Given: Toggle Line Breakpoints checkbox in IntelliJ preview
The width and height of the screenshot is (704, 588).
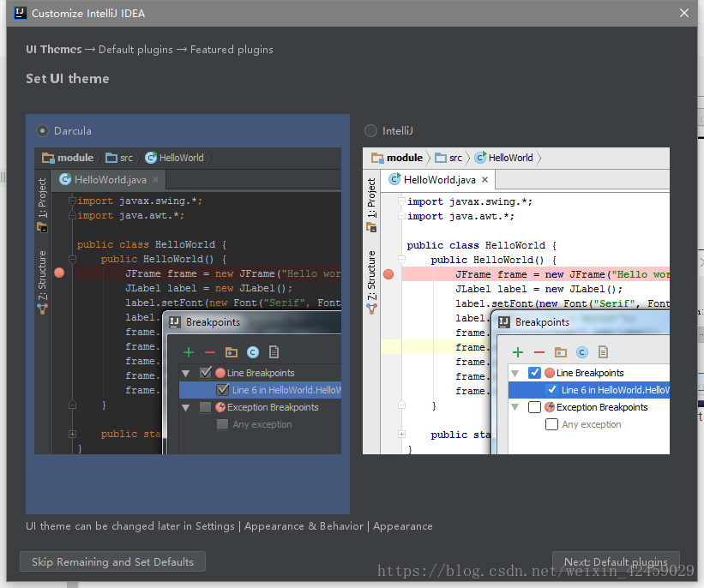Looking at the screenshot, I should pyautogui.click(x=534, y=373).
